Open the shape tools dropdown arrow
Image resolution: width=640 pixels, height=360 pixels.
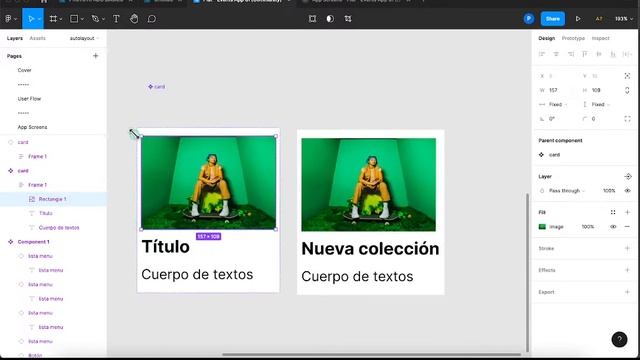pos(82,19)
